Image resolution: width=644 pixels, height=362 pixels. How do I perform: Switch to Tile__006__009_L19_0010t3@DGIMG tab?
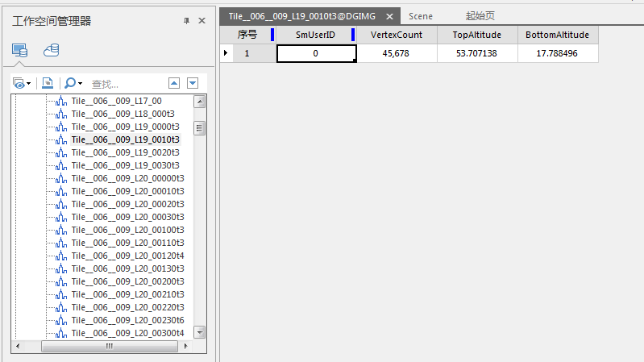click(x=302, y=16)
